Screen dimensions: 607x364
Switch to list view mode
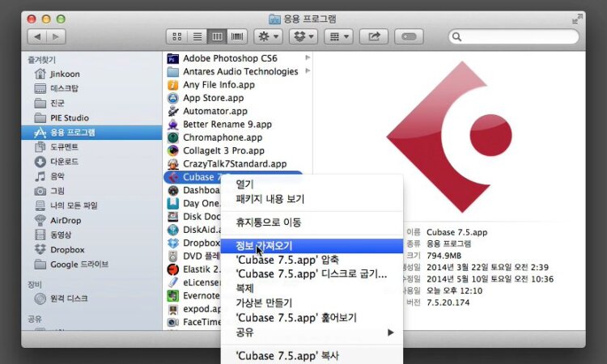197,36
